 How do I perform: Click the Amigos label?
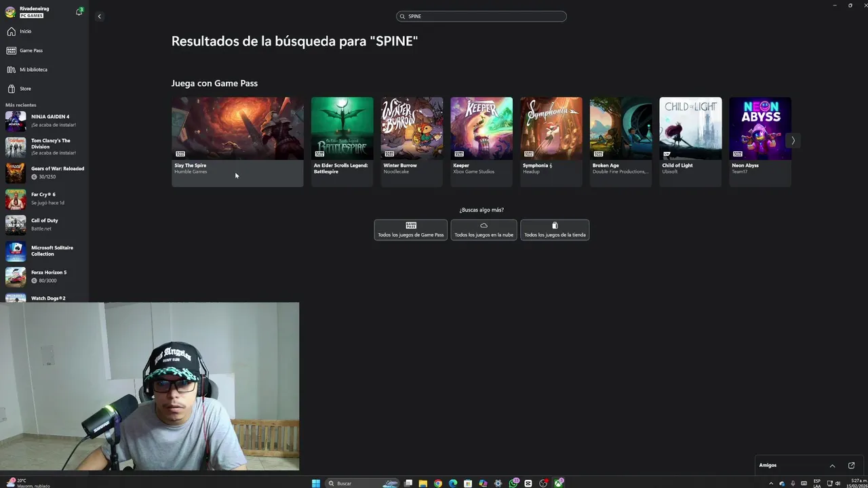pos(768,465)
